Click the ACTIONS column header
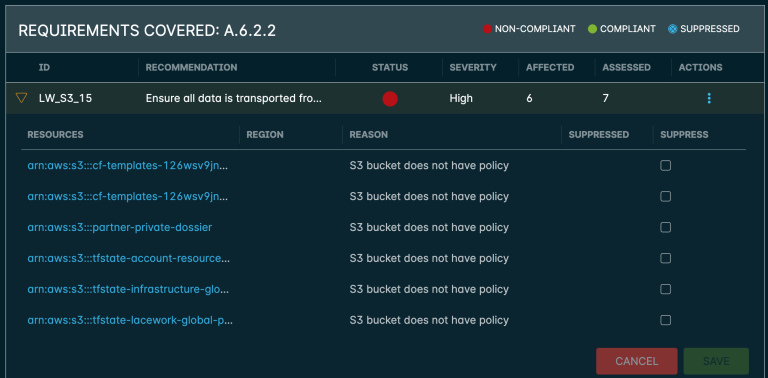 pyautogui.click(x=700, y=68)
